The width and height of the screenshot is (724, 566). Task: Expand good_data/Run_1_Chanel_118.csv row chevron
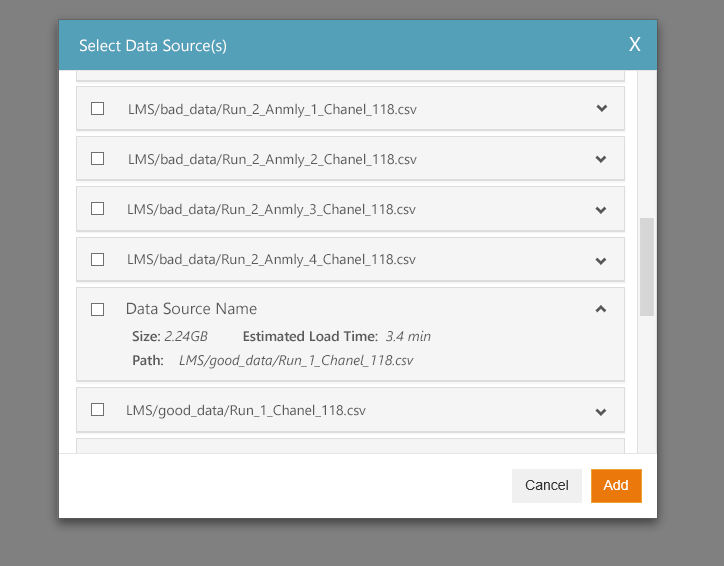(x=601, y=412)
